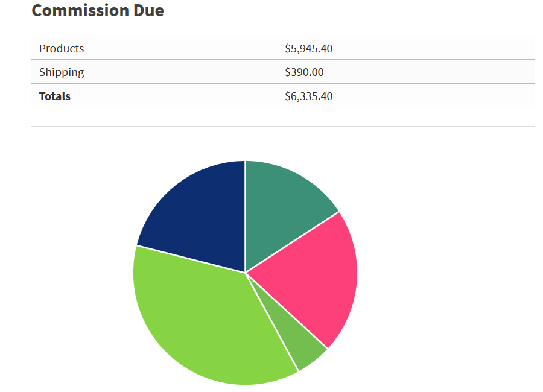Click the $6,335.40 total amount
543x392 pixels.
pos(308,96)
